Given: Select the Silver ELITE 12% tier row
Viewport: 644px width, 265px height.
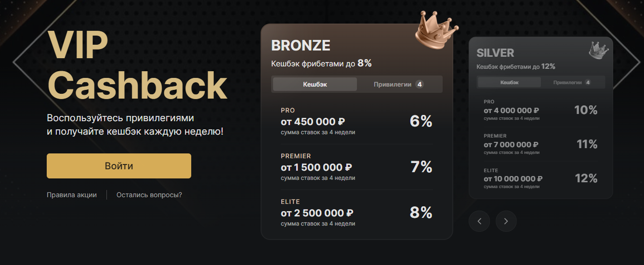Looking at the screenshot, I should [x=540, y=178].
